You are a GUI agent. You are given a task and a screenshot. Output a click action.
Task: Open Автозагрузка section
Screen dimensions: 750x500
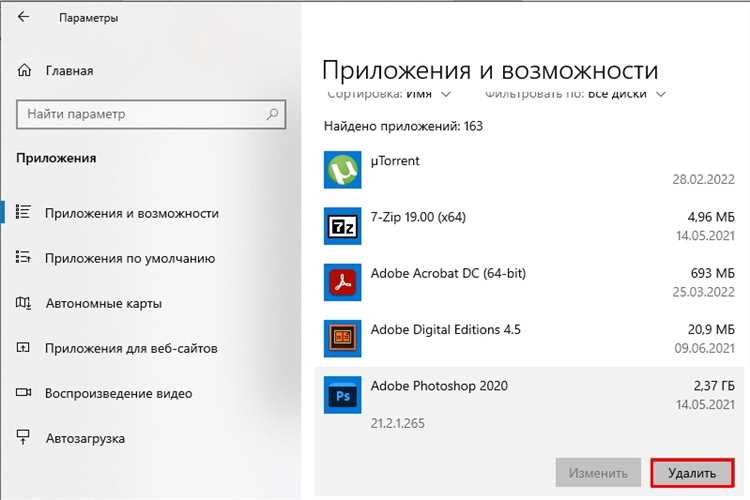coord(86,438)
